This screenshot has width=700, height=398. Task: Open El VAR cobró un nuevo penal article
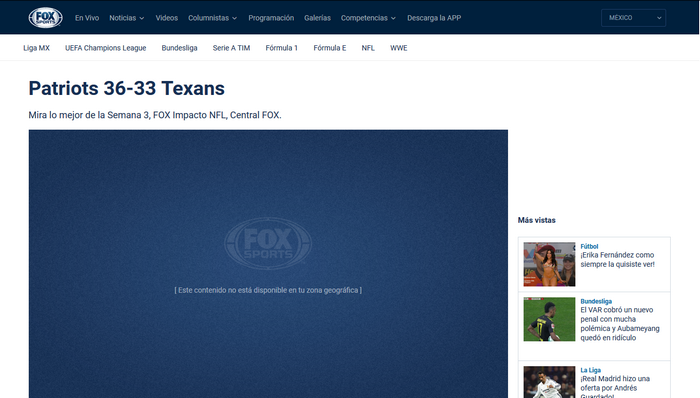(x=620, y=324)
